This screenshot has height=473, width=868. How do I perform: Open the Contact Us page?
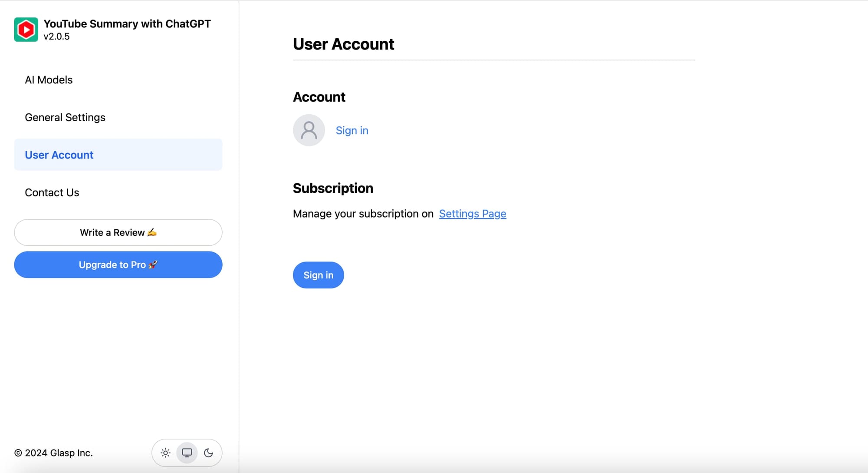pyautogui.click(x=52, y=192)
